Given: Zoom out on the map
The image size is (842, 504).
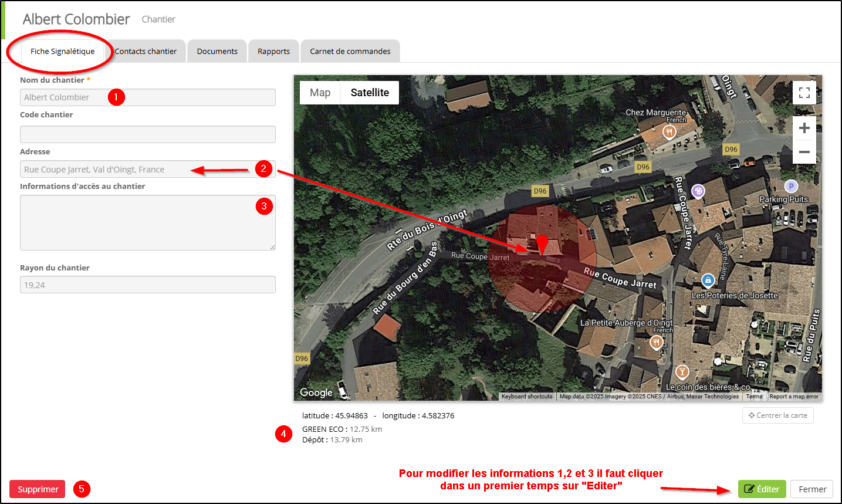Looking at the screenshot, I should coord(804,152).
